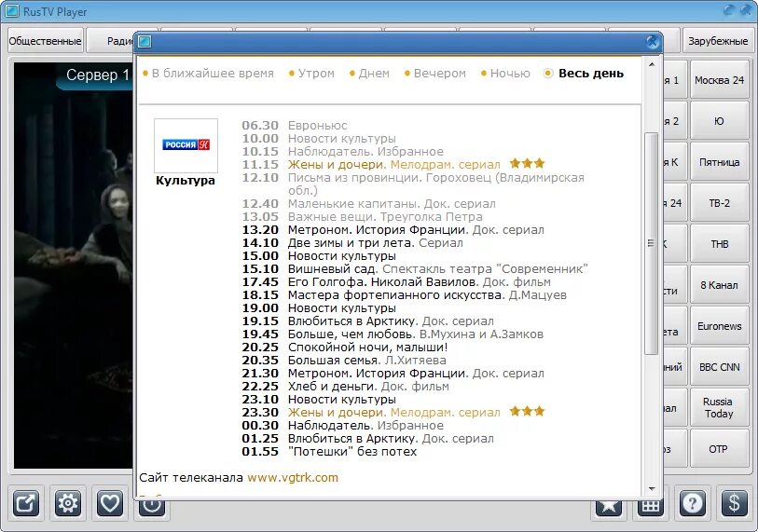Click Письма из провинции entry
The height and width of the screenshot is (532, 758).
tap(436, 184)
